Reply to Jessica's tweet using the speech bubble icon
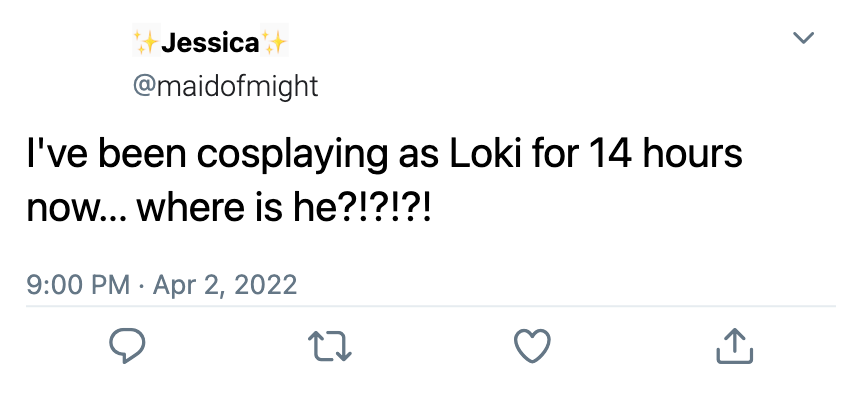 click(127, 346)
